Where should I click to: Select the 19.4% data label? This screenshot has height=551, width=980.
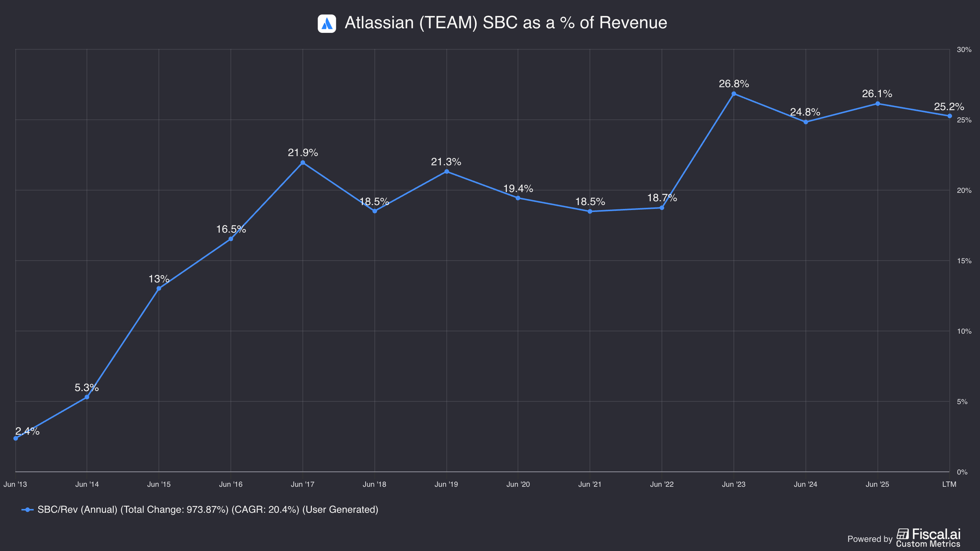pos(518,188)
